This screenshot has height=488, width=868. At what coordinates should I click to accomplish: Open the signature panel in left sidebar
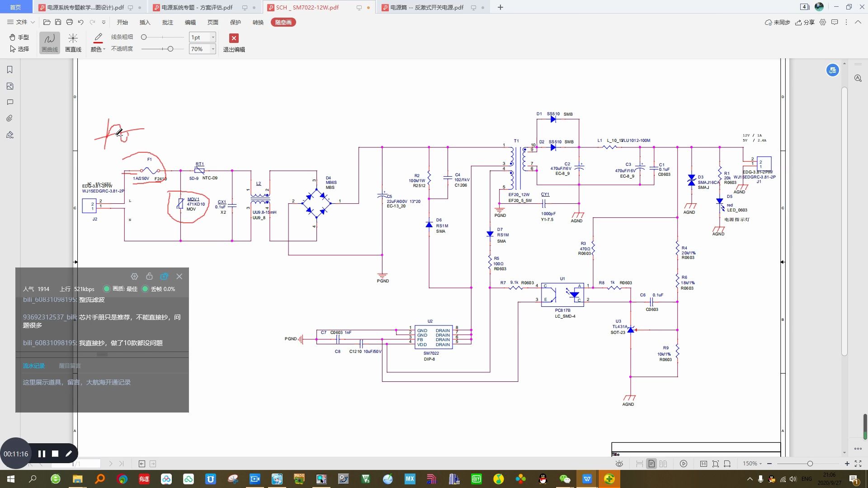[10, 135]
